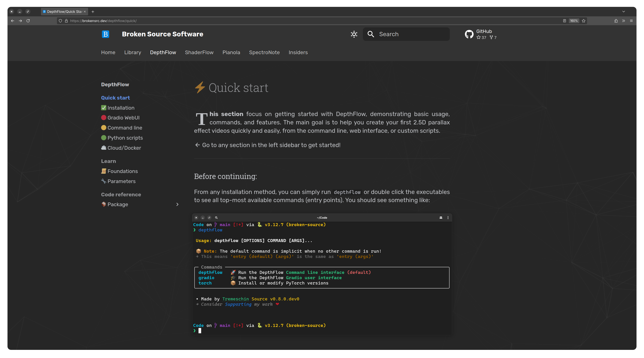
Task: Open a new browser tab
Action: coord(93,12)
